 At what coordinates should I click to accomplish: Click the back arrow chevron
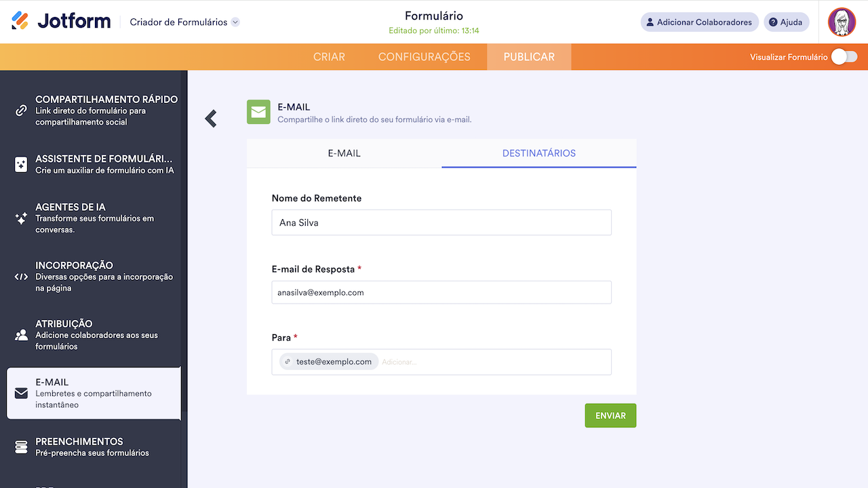pos(211,119)
